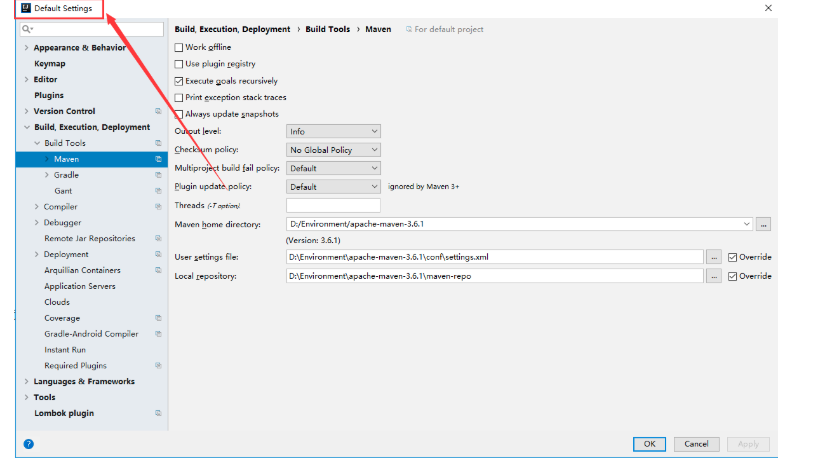
Task: Click Build Tools in the breadcrumb
Action: [328, 29]
